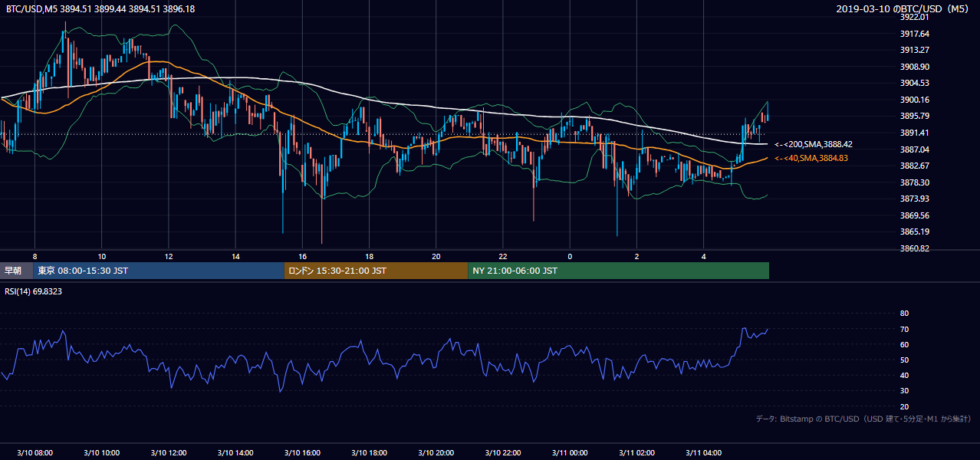Select the 東京 08:00-15:30 JST session bar
The height and width of the screenshot is (460, 980).
point(159,271)
